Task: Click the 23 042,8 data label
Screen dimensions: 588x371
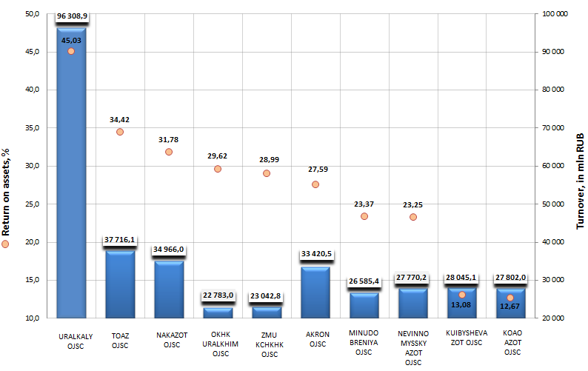Action: (x=266, y=296)
